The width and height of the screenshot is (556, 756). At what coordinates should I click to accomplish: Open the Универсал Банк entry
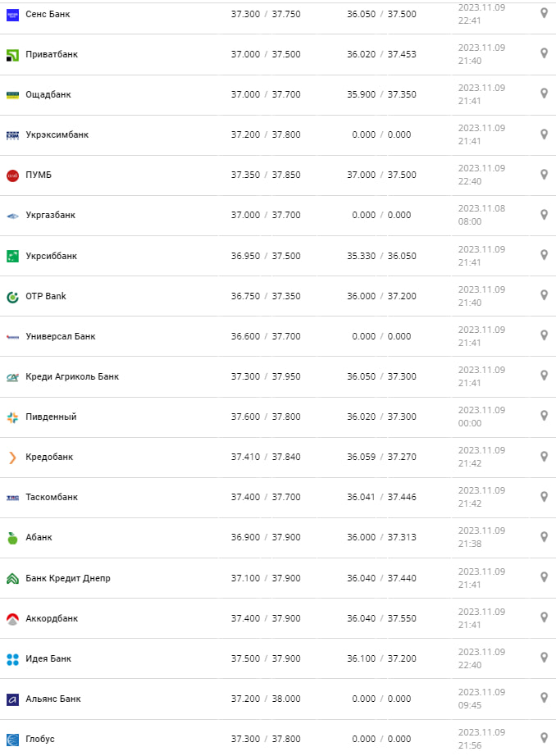[x=61, y=336]
